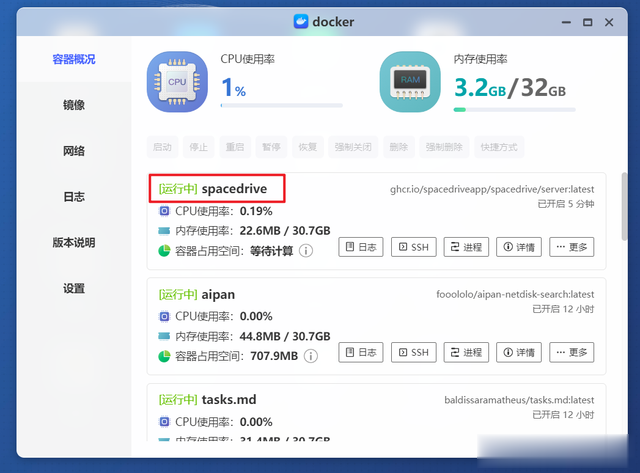Click spacedrive CPU usage chip icon
Viewport: 640px width, 473px height.
pos(164,211)
